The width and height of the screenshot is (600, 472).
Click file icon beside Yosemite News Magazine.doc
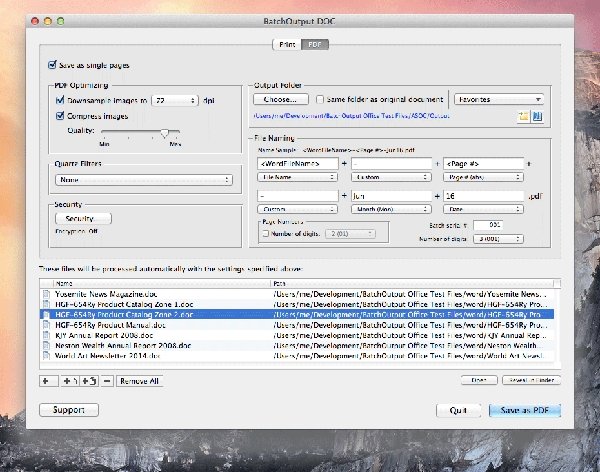pyautogui.click(x=46, y=294)
